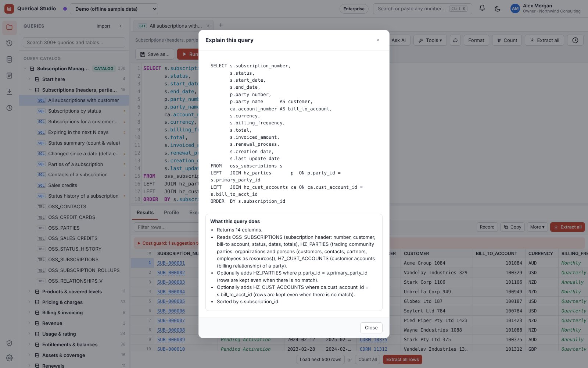
Task: Open the document list icon in left rail
Action: (10, 76)
